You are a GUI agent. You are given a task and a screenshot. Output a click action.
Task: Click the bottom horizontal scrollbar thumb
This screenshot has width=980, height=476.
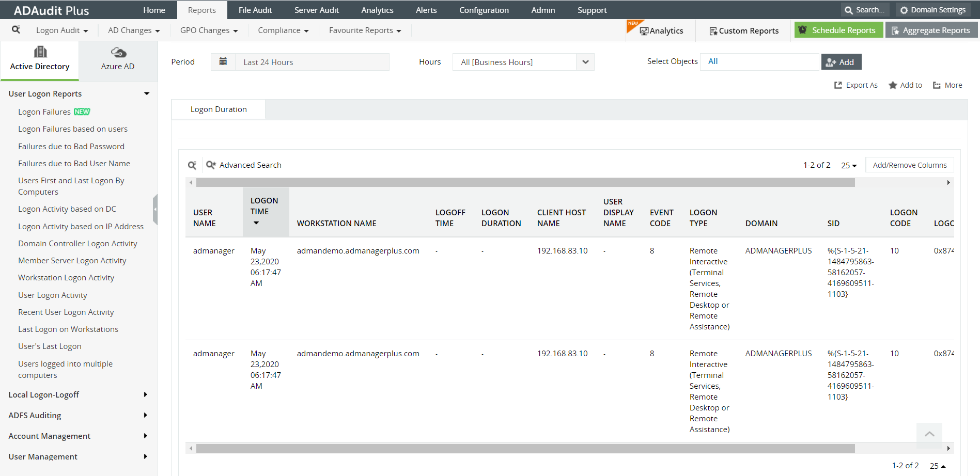525,449
